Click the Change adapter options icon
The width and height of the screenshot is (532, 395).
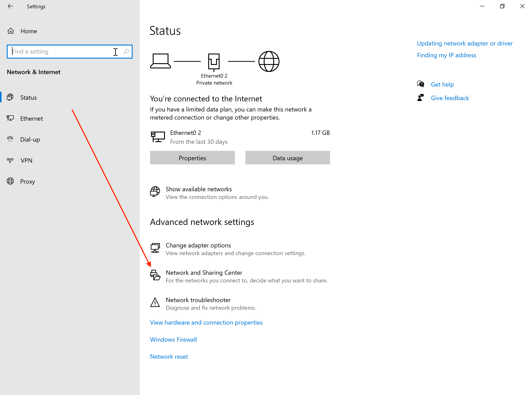point(155,248)
